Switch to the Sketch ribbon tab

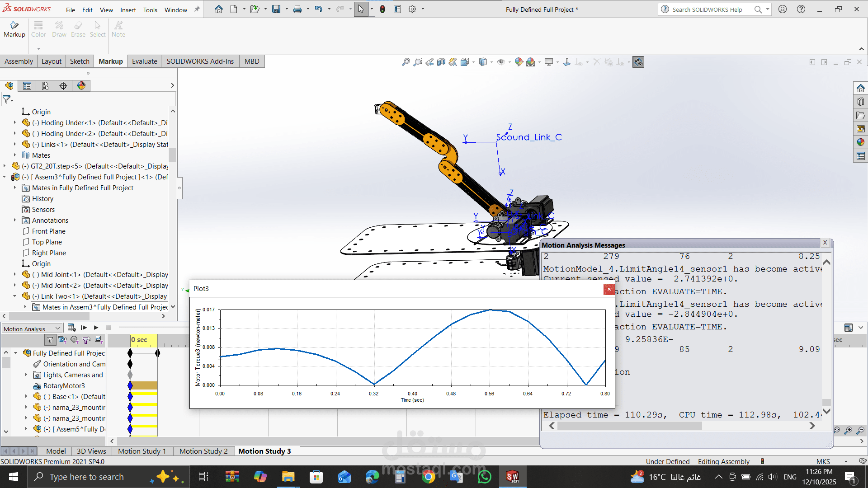click(x=80, y=61)
